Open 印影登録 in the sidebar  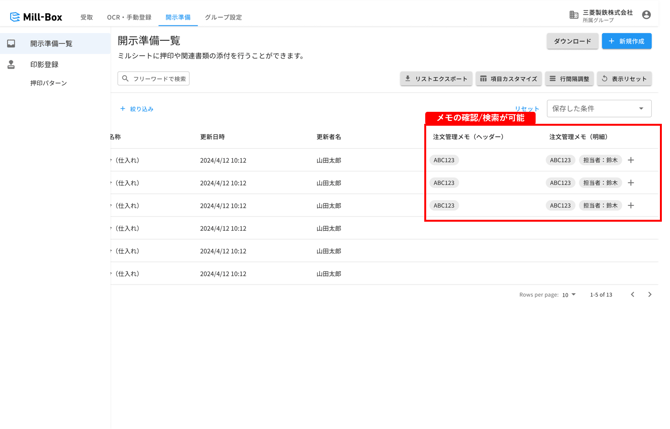point(44,65)
